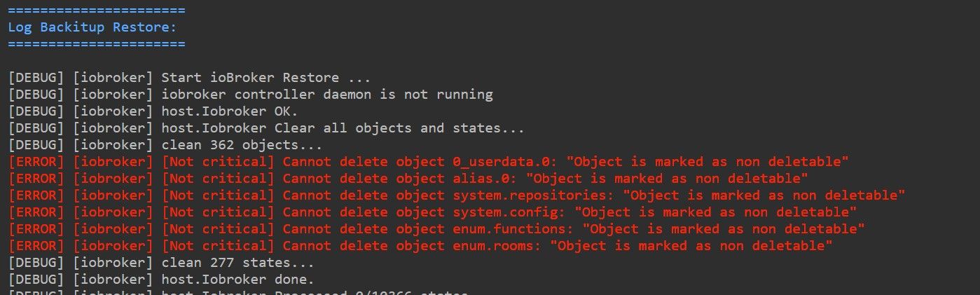Click the enum.functions error line

[436, 229]
